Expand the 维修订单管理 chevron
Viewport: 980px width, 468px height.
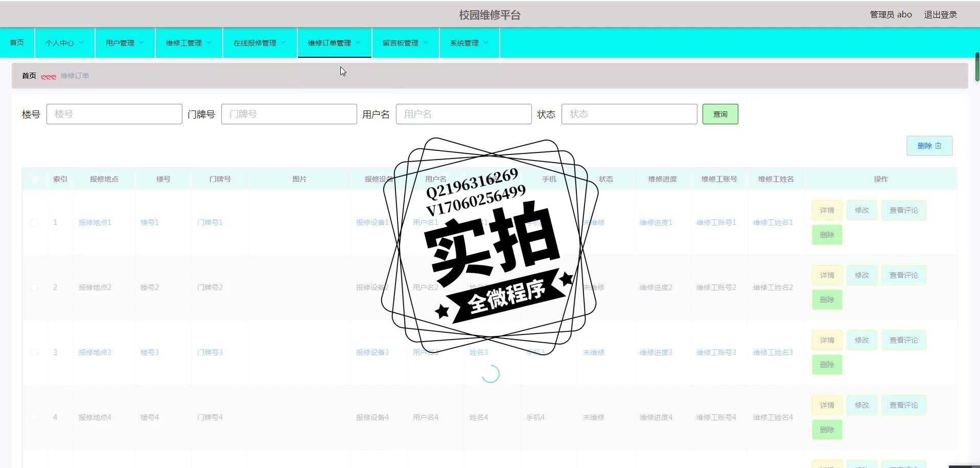[358, 42]
